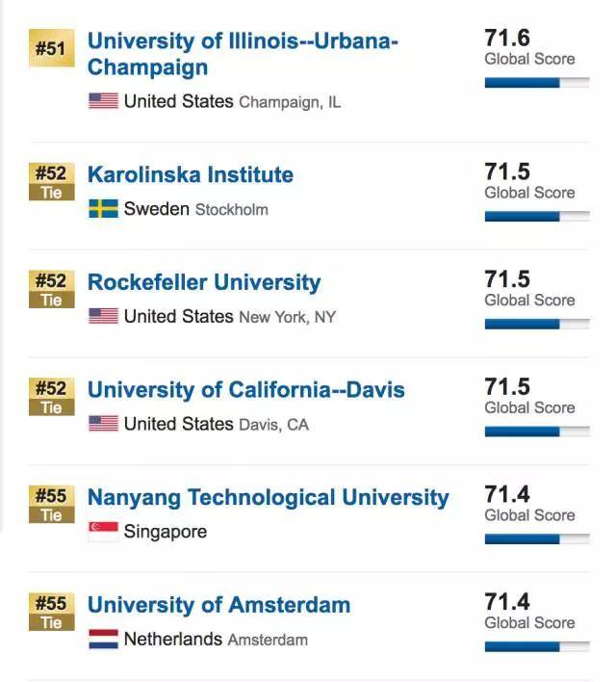Screen dimensions: 616x682
Task: Click the 71.6 Global Score value
Action: coord(507,38)
